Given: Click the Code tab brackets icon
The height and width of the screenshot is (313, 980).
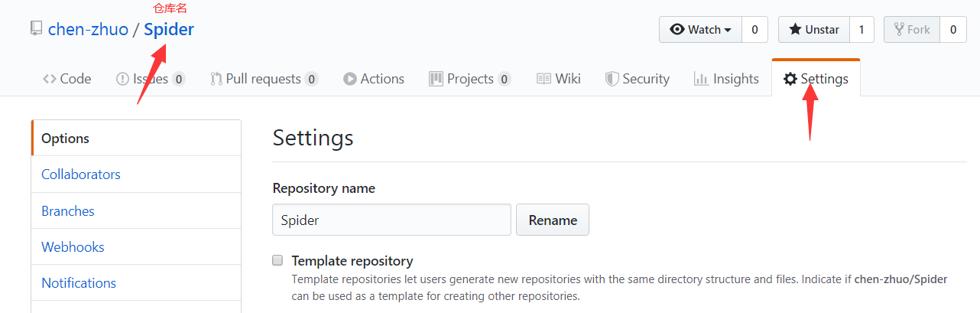Looking at the screenshot, I should click(x=50, y=79).
